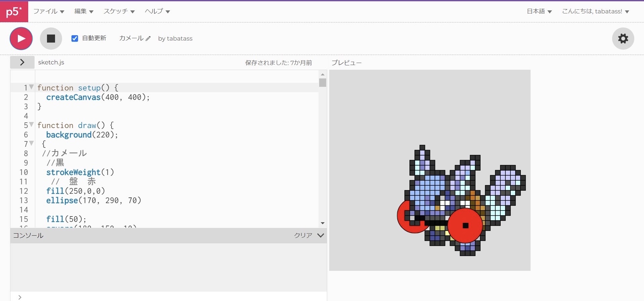
Task: Edit sketch name with pencil icon
Action: 148,39
